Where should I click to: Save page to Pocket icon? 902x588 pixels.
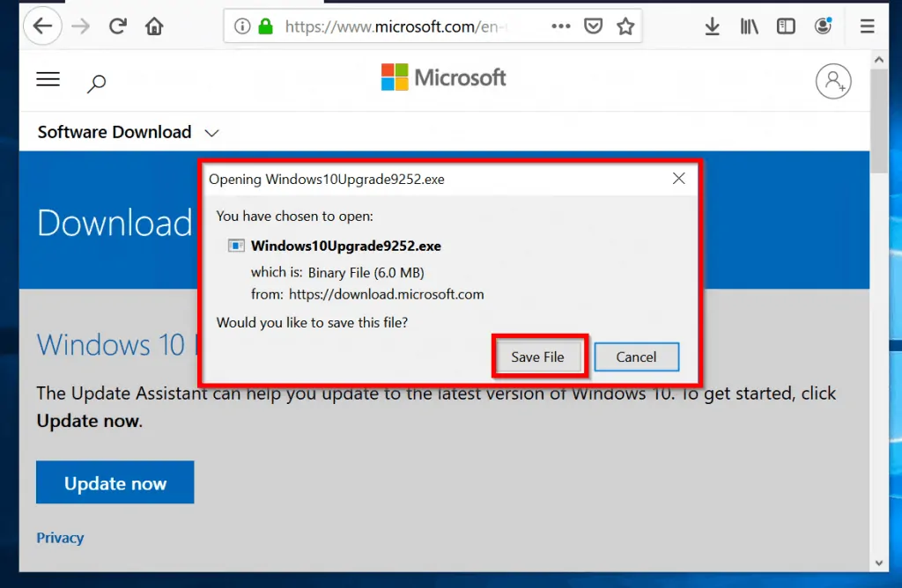(x=593, y=26)
